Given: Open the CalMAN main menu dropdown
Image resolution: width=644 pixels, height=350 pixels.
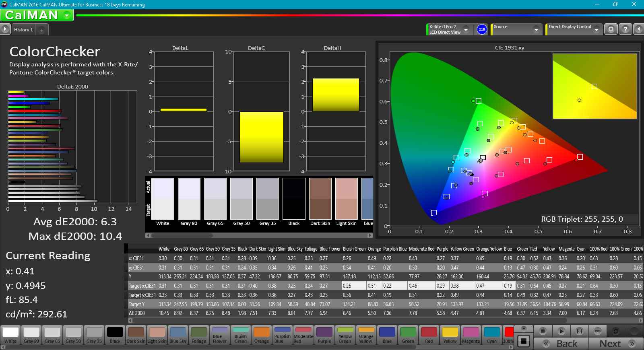Looking at the screenshot, I should tap(67, 15).
